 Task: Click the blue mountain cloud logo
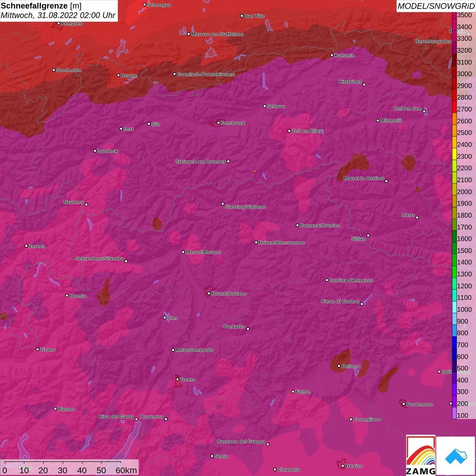pyautogui.click(x=456, y=456)
